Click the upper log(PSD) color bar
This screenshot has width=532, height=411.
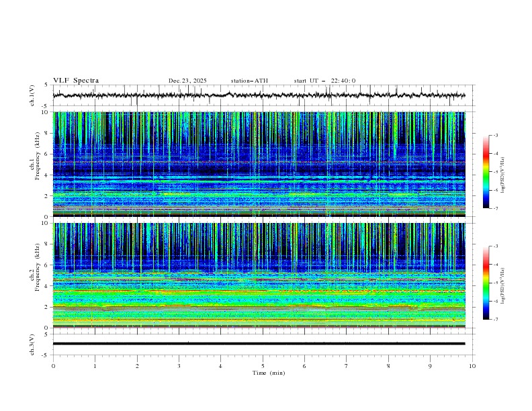486,171
